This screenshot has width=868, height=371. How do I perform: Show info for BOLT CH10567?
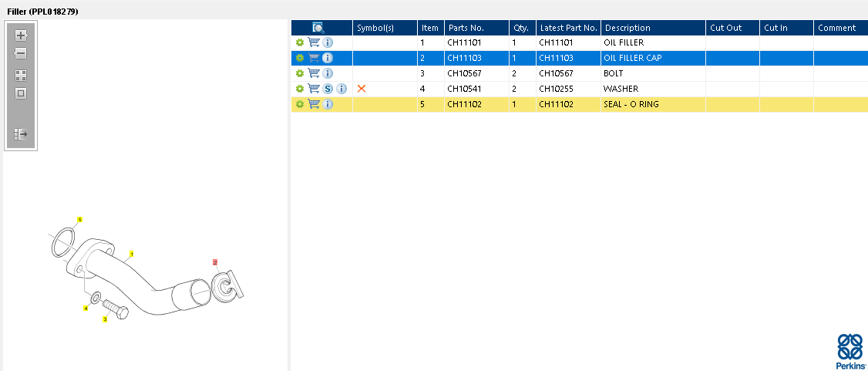click(328, 73)
